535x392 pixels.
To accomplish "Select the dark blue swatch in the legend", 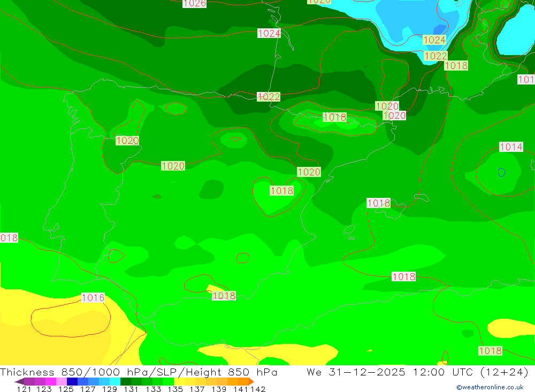I will coord(72,381).
